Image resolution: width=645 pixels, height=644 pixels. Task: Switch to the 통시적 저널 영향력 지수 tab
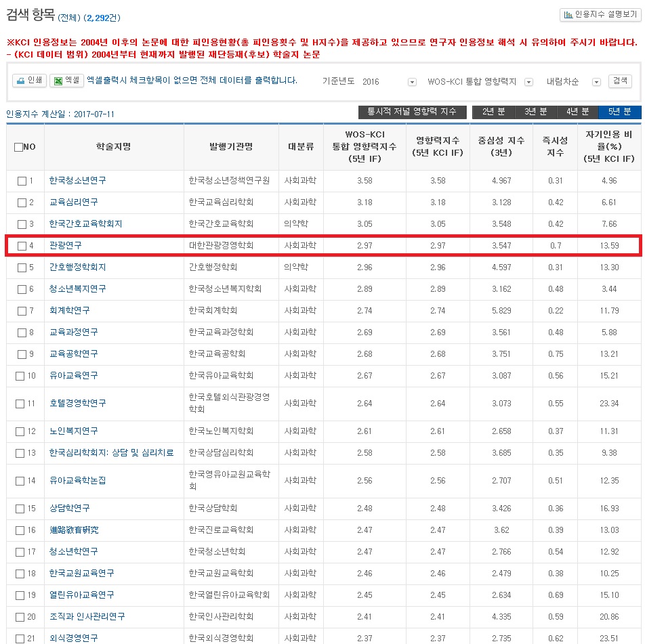click(x=412, y=112)
